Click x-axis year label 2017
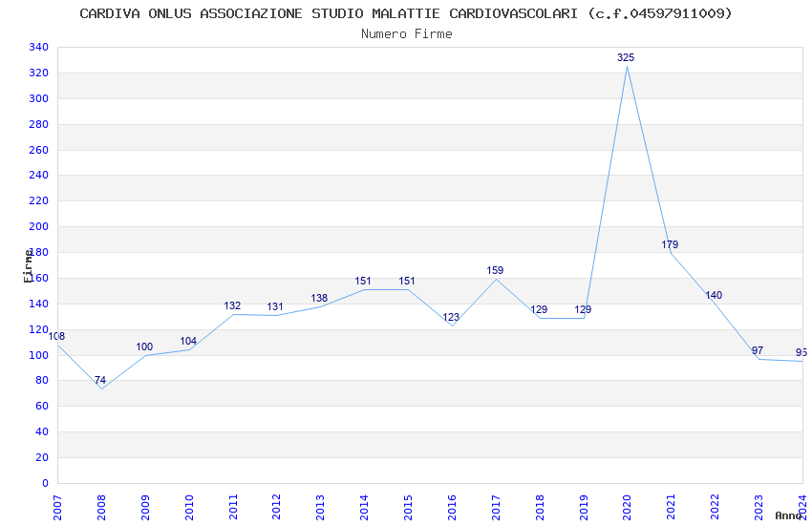Viewport: 812px width, 525px height. tap(496, 507)
